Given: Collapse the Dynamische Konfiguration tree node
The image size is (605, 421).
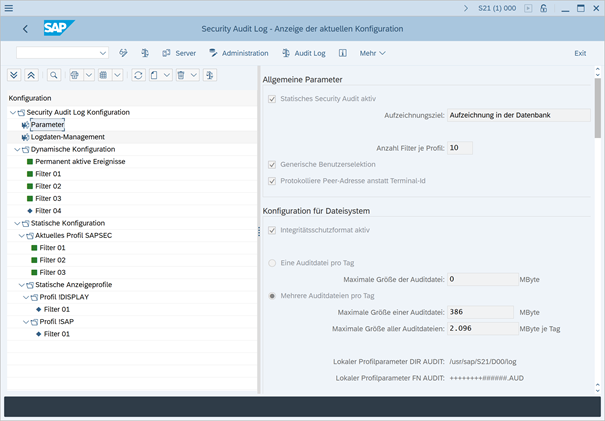Looking at the screenshot, I should [17, 149].
